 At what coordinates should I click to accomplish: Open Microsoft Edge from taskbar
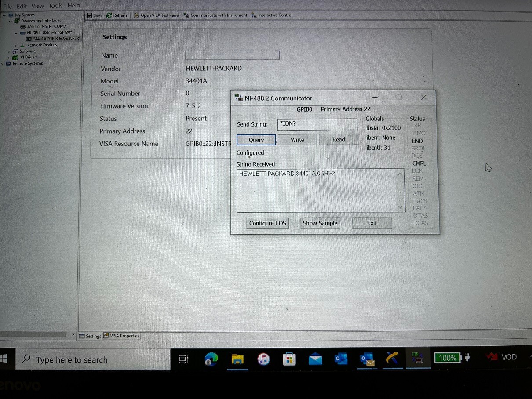(211, 359)
